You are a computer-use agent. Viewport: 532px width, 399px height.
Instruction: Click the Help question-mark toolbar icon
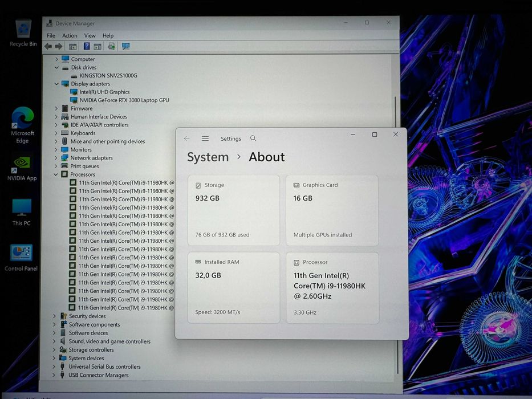tap(87, 46)
